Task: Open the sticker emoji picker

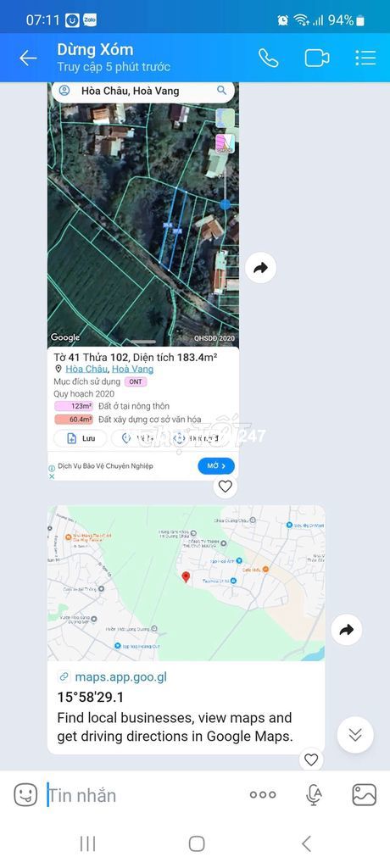Action: coord(25,795)
